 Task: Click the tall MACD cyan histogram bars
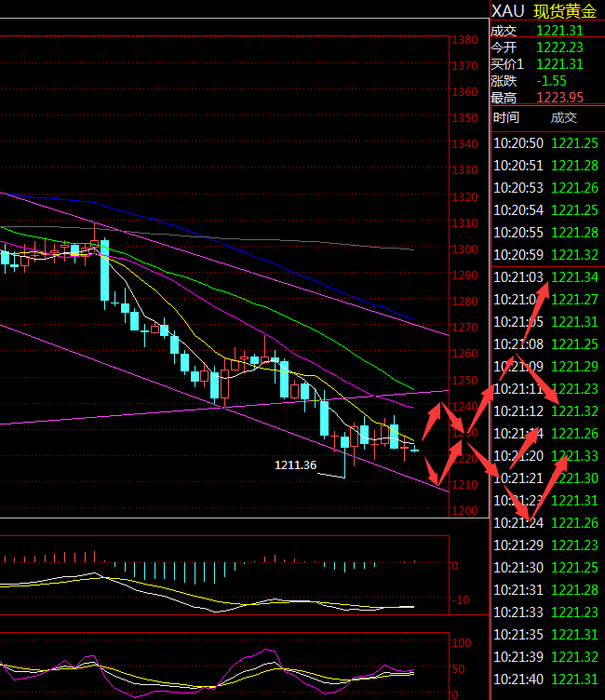pyautogui.click(x=179, y=572)
